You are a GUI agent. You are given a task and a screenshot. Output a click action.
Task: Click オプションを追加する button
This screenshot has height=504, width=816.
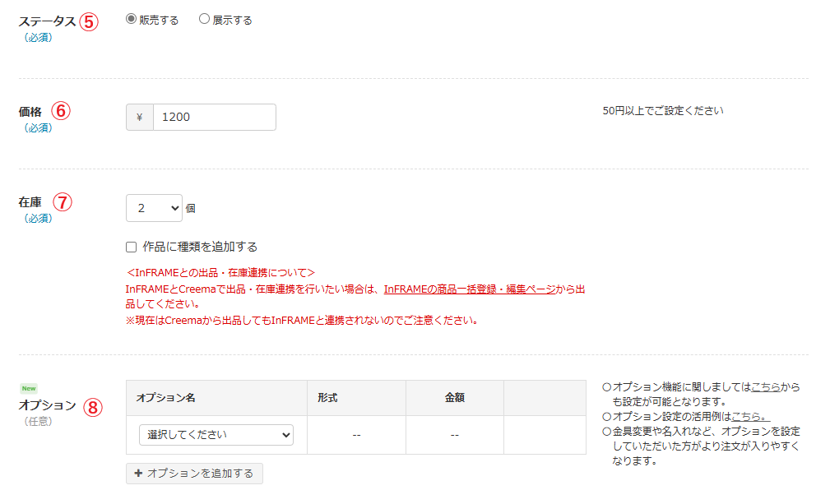tap(194, 474)
